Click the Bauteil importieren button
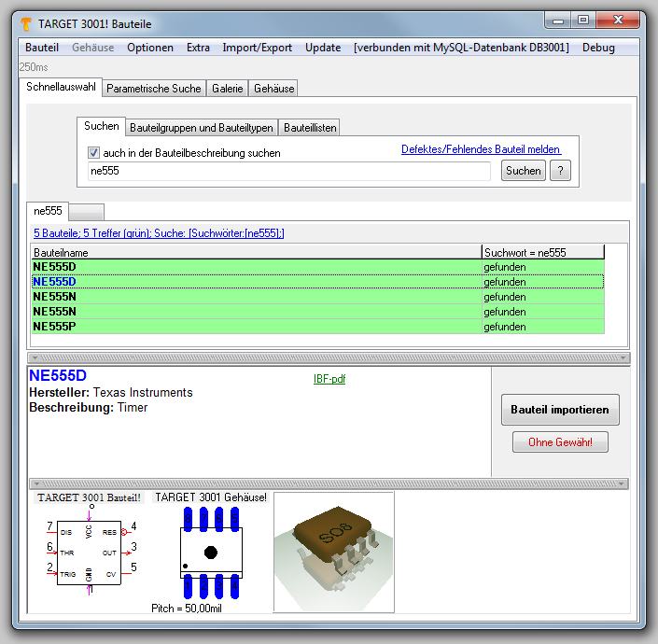The height and width of the screenshot is (644, 658). pyautogui.click(x=559, y=410)
